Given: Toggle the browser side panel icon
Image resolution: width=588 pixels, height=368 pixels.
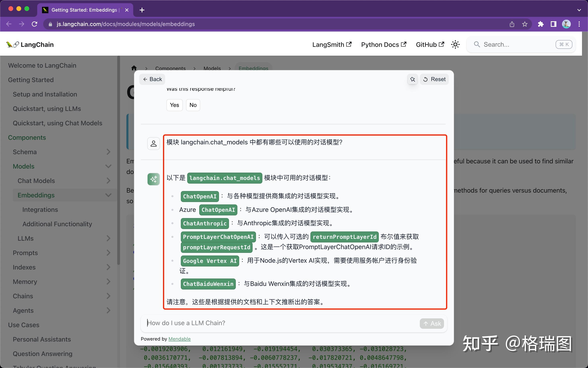Looking at the screenshot, I should tap(553, 24).
